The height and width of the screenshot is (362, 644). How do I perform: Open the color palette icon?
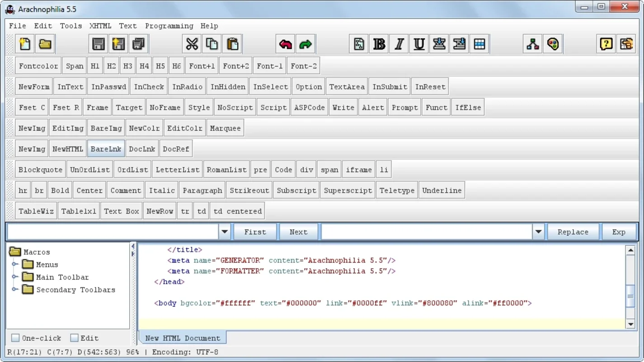pos(553,44)
